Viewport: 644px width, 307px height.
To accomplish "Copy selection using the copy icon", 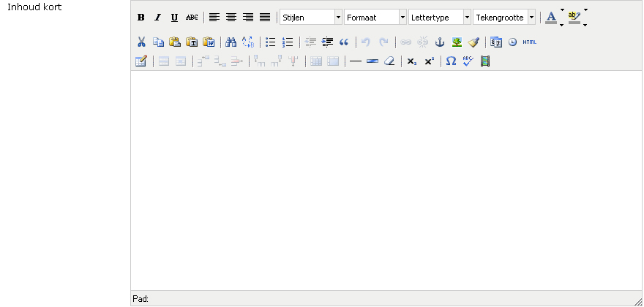I will 158,42.
